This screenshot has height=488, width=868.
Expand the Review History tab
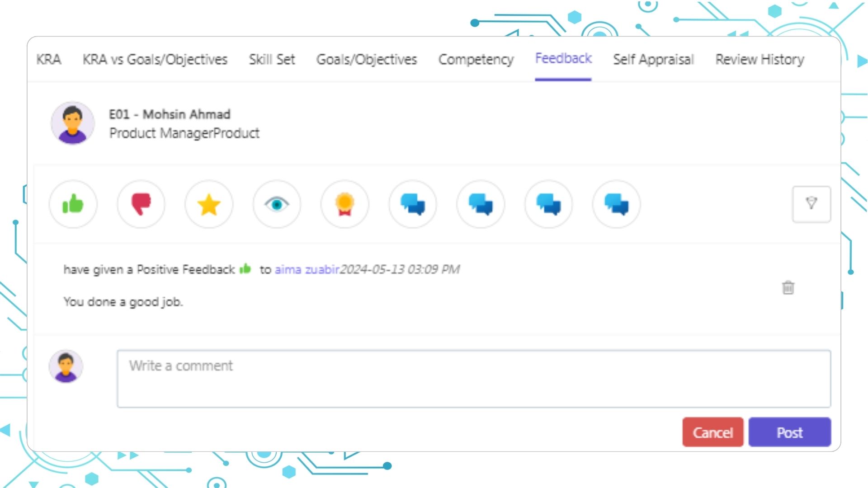click(760, 59)
